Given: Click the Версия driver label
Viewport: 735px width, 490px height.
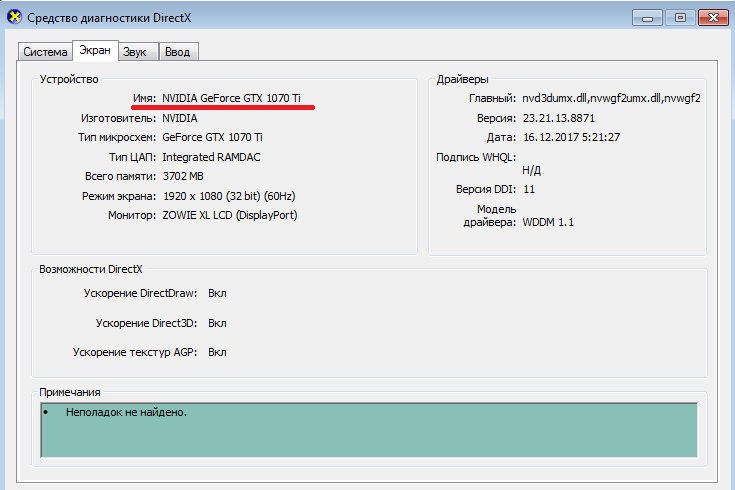Looking at the screenshot, I should tap(496, 118).
